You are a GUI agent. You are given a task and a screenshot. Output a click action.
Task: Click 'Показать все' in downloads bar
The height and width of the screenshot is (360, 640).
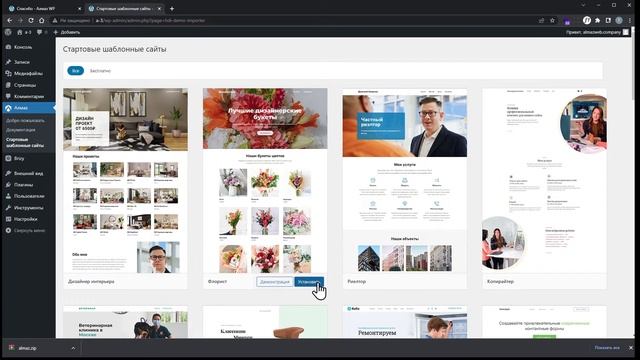(607, 348)
